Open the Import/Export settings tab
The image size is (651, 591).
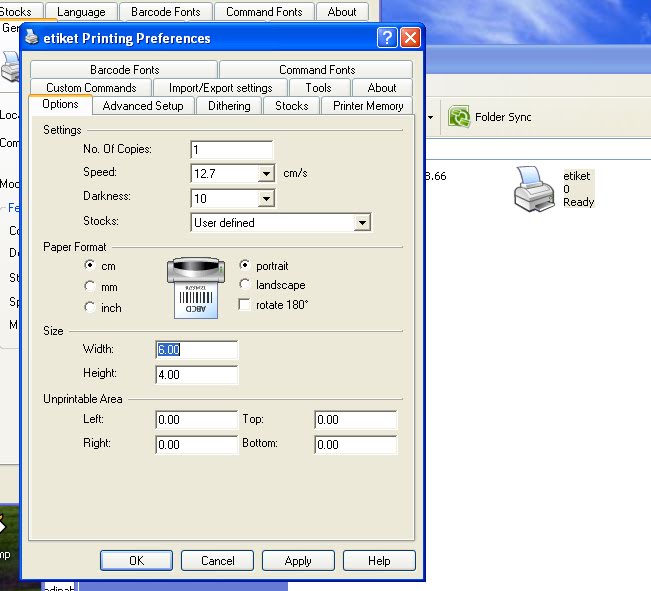pos(220,88)
